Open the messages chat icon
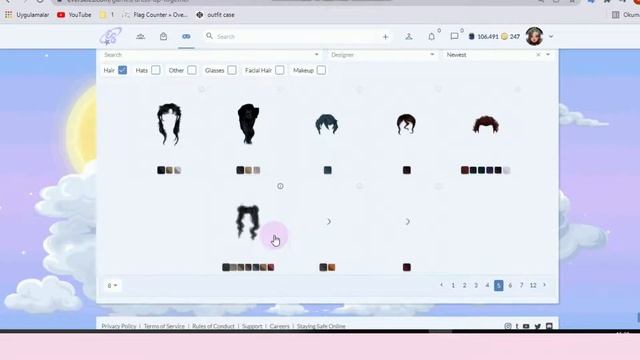 click(x=454, y=36)
